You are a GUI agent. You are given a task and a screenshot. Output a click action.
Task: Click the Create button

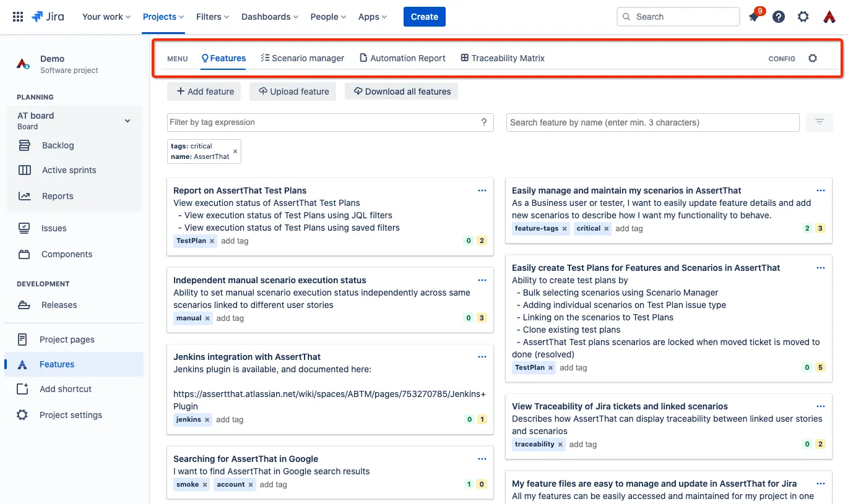[425, 17]
